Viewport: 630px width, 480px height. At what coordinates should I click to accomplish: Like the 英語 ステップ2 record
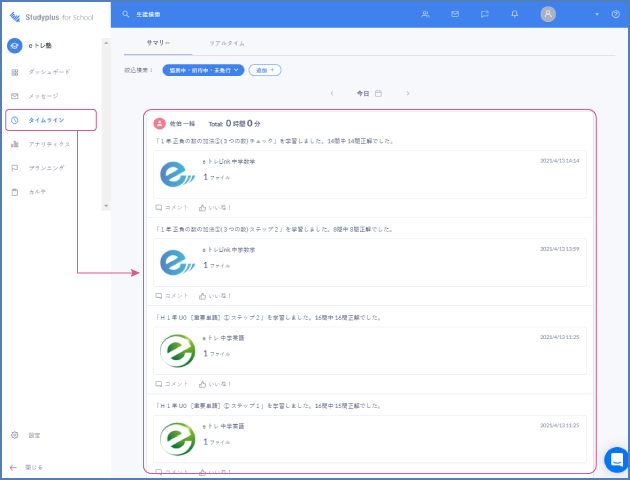click(215, 384)
